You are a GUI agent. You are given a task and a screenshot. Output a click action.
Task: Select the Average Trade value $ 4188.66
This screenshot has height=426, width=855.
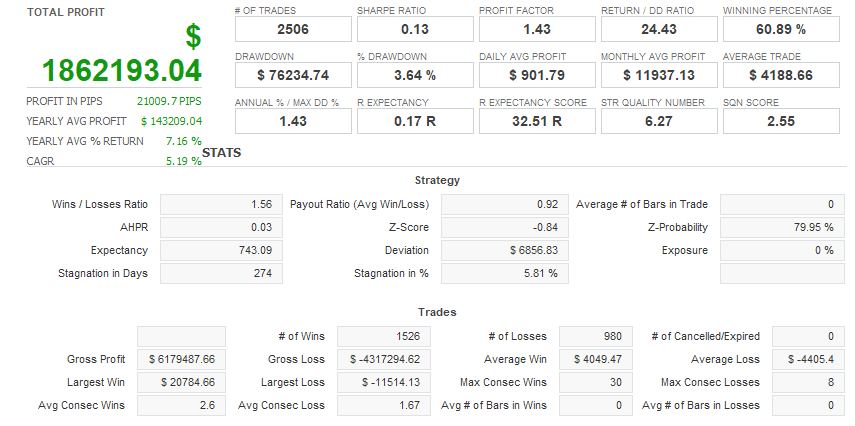click(780, 75)
